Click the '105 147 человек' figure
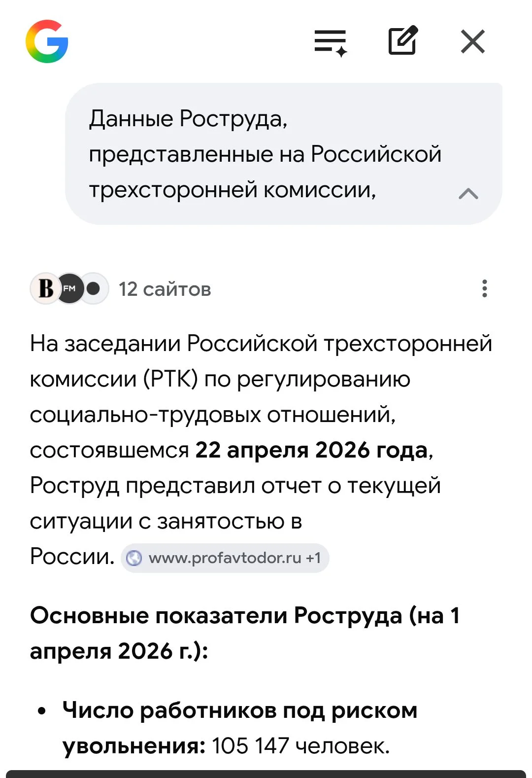 click(x=300, y=746)
